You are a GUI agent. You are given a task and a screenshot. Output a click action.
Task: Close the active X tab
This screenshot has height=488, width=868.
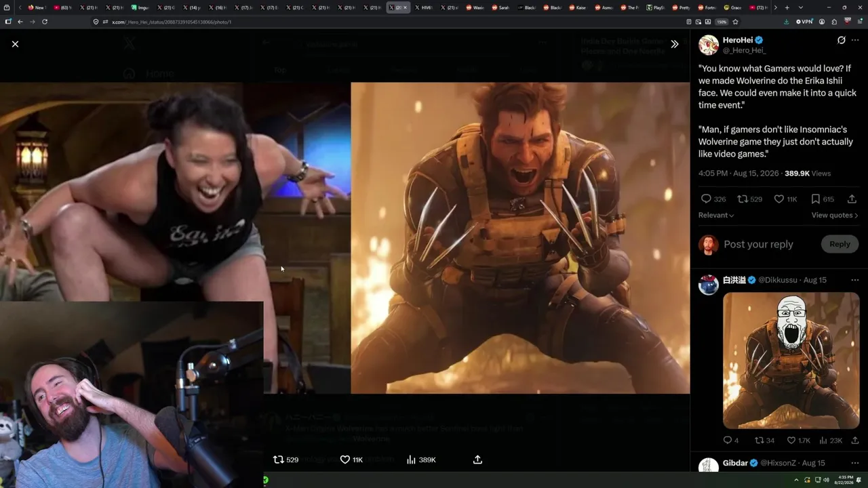tap(405, 7)
